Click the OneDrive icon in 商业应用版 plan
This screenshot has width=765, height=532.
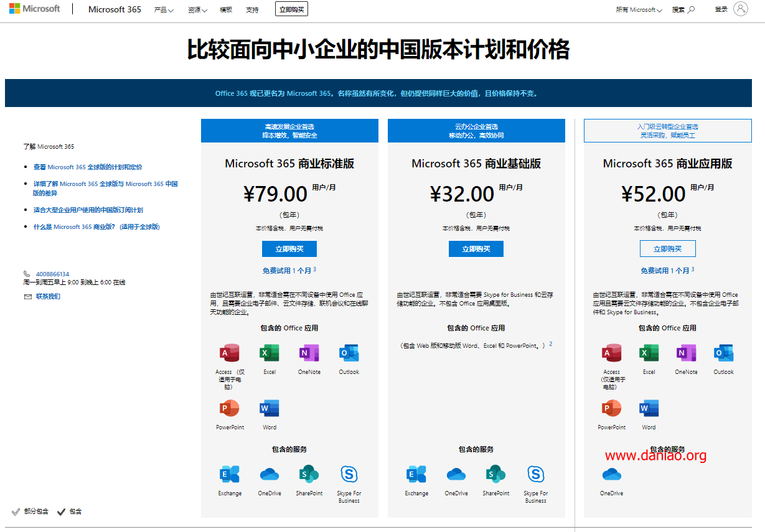point(612,474)
